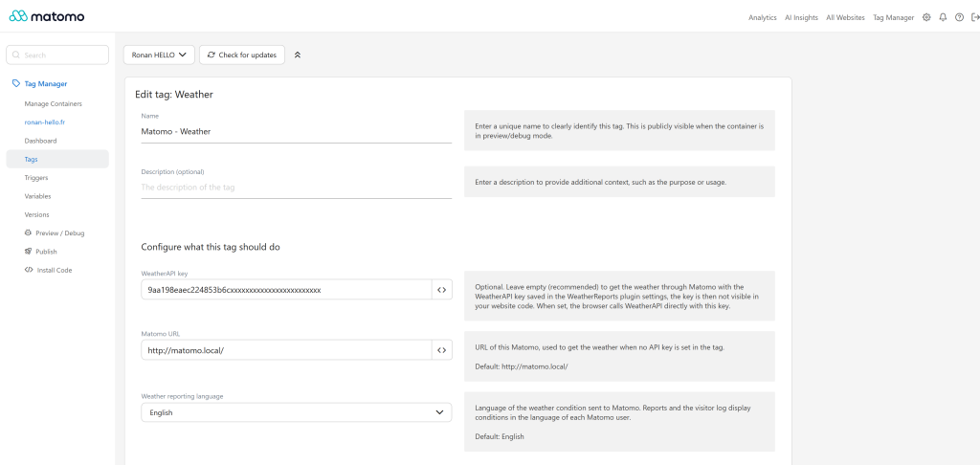The width and height of the screenshot is (980, 465).
Task: Open All Websites from top navigation
Action: (846, 17)
